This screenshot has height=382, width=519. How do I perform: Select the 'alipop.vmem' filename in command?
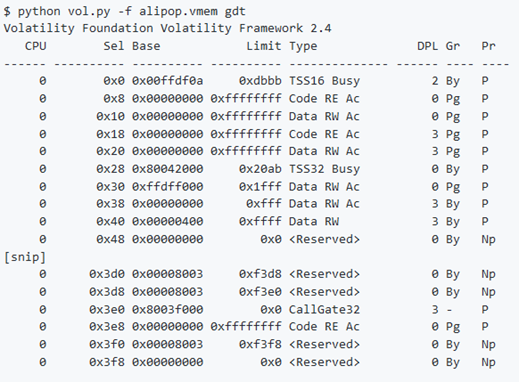pyautogui.click(x=178, y=11)
